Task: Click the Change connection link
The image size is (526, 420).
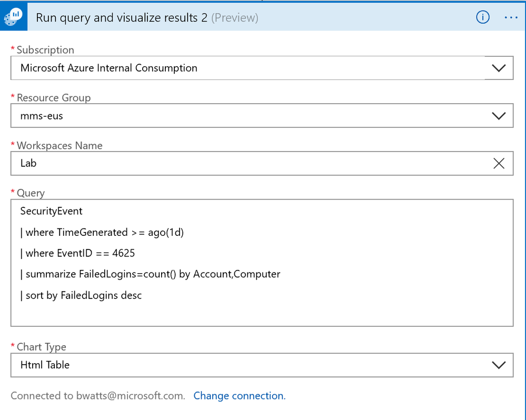Action: coord(240,396)
